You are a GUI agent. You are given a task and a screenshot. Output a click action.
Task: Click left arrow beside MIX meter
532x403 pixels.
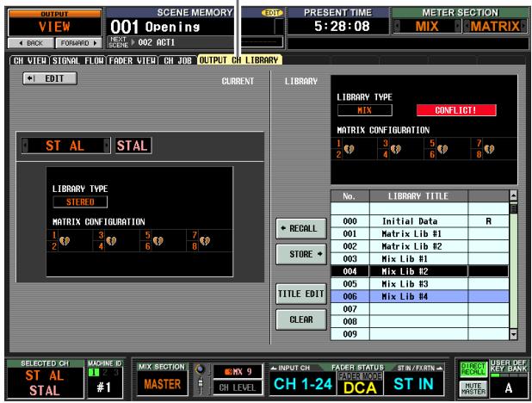click(397, 26)
